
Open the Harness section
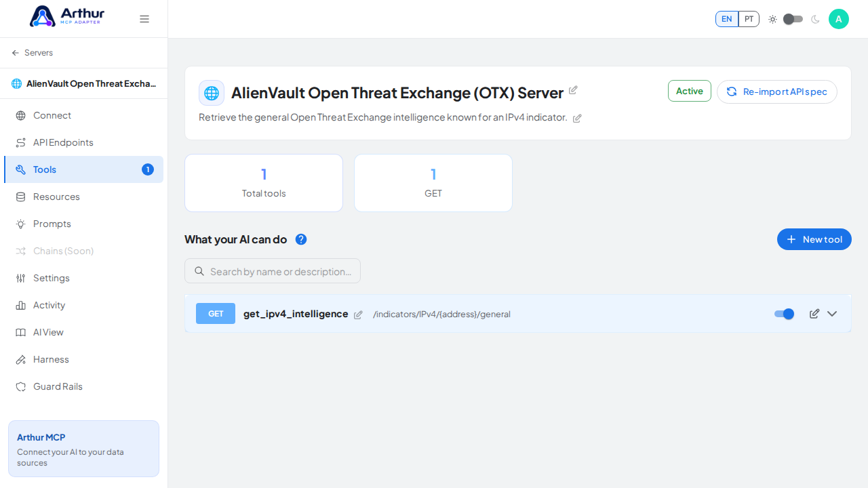83,359
